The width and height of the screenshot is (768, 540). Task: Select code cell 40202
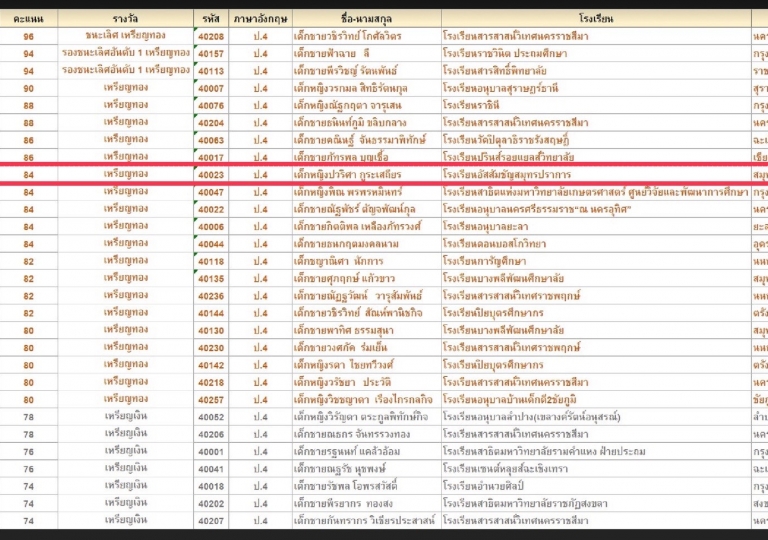211,504
